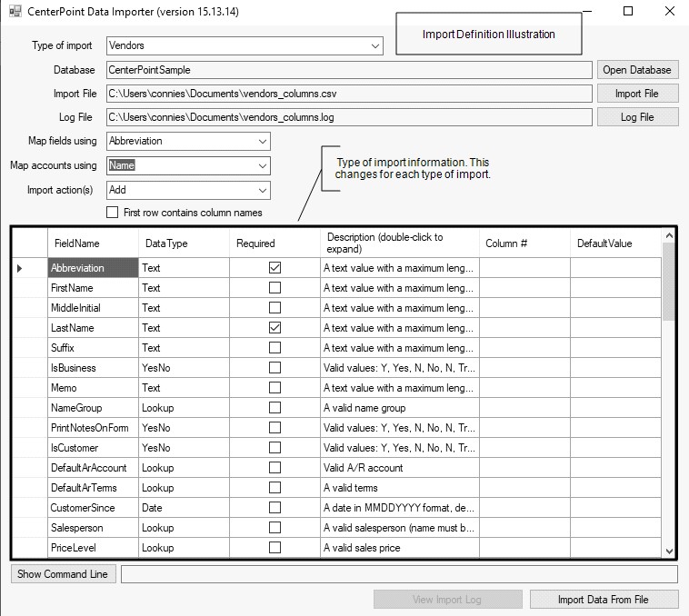Viewport: 689px width, 616px height.
Task: Click the CenterPoint app icon in title bar
Action: (x=15, y=12)
